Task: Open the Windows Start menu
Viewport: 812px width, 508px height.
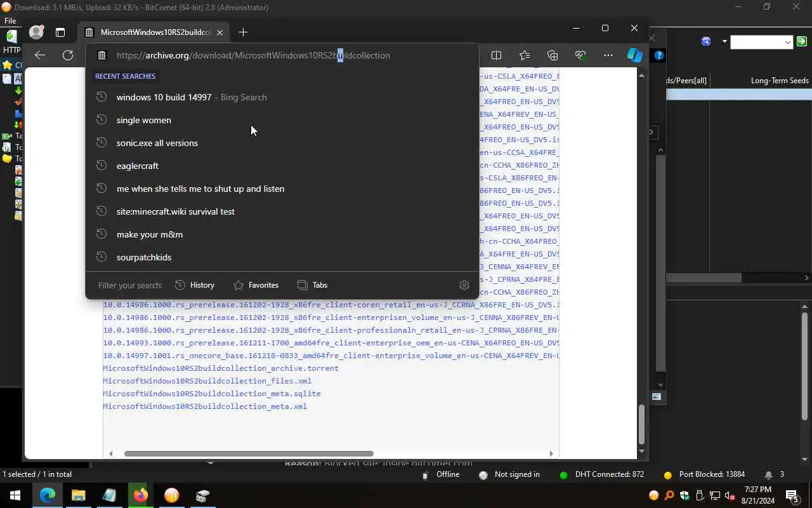Action: pyautogui.click(x=15, y=495)
